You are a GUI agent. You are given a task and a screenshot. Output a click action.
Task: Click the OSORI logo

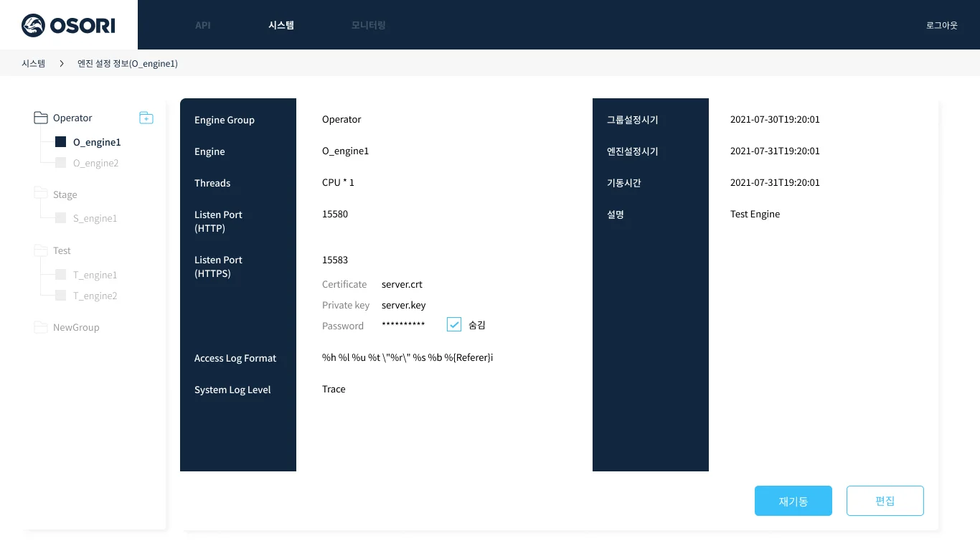(x=68, y=25)
